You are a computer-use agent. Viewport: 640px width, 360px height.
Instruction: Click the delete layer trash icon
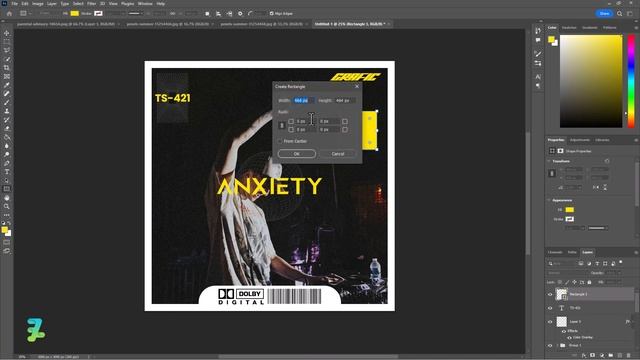tap(629, 356)
